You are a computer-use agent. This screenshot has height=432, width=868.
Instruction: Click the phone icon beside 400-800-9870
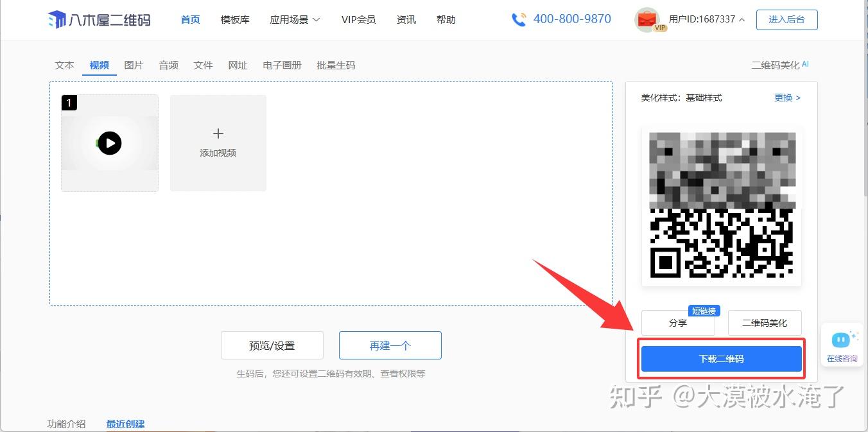tap(519, 20)
